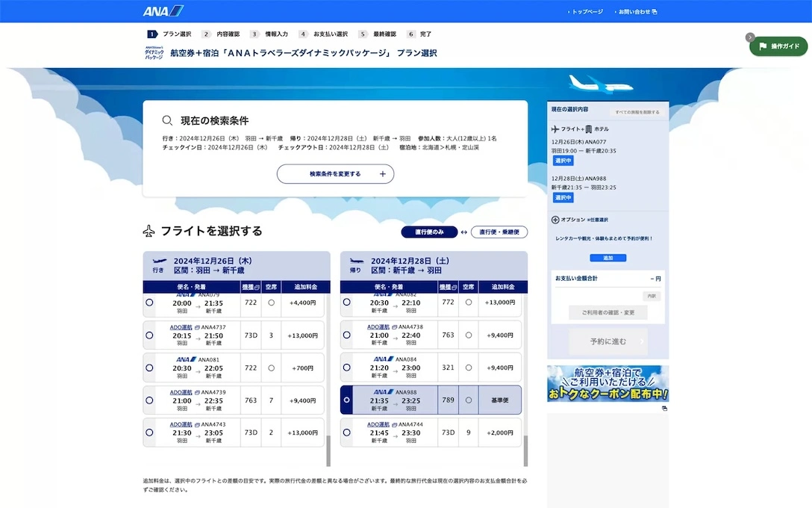The width and height of the screenshot is (812, 508).
Task: Click the external-window icon beside お問い合わせ
Action: (655, 11)
